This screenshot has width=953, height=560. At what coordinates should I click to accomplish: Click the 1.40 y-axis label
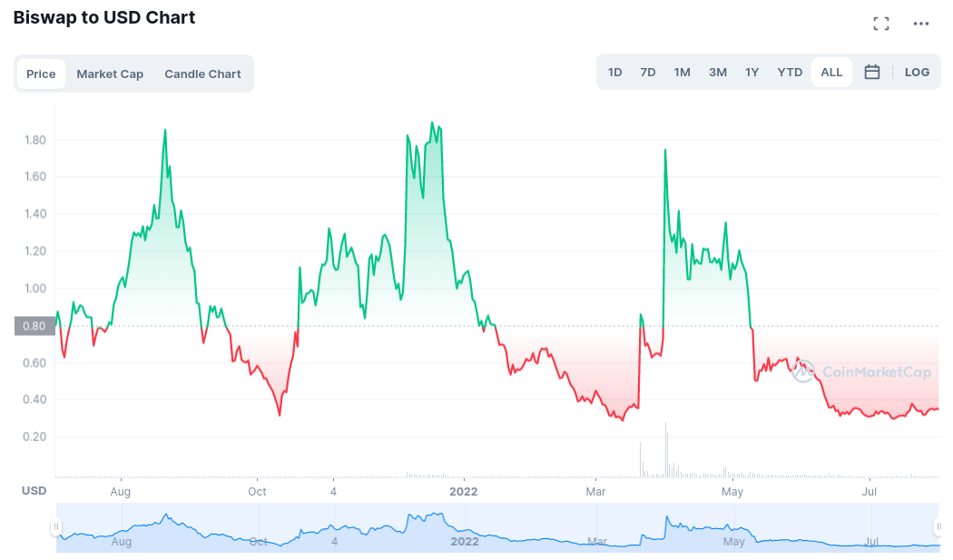pyautogui.click(x=35, y=213)
